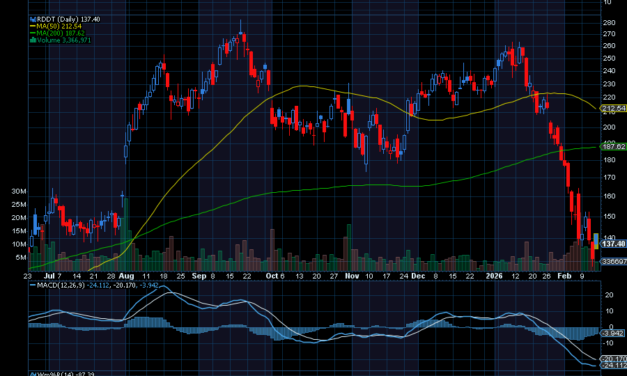Screen dimensions: 627x376
Task: Click the 240 level on price axis
Action: pos(609,71)
